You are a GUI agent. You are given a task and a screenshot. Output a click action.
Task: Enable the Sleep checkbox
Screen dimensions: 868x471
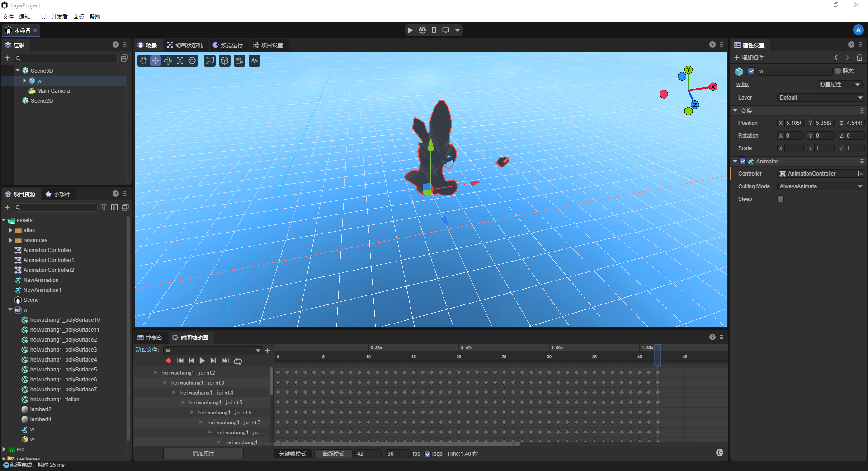780,199
